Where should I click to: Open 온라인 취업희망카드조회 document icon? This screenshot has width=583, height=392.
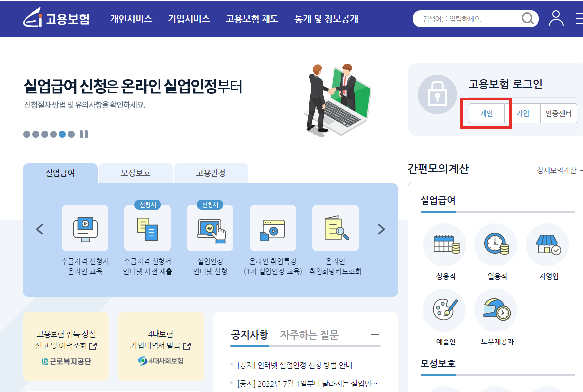[335, 228]
